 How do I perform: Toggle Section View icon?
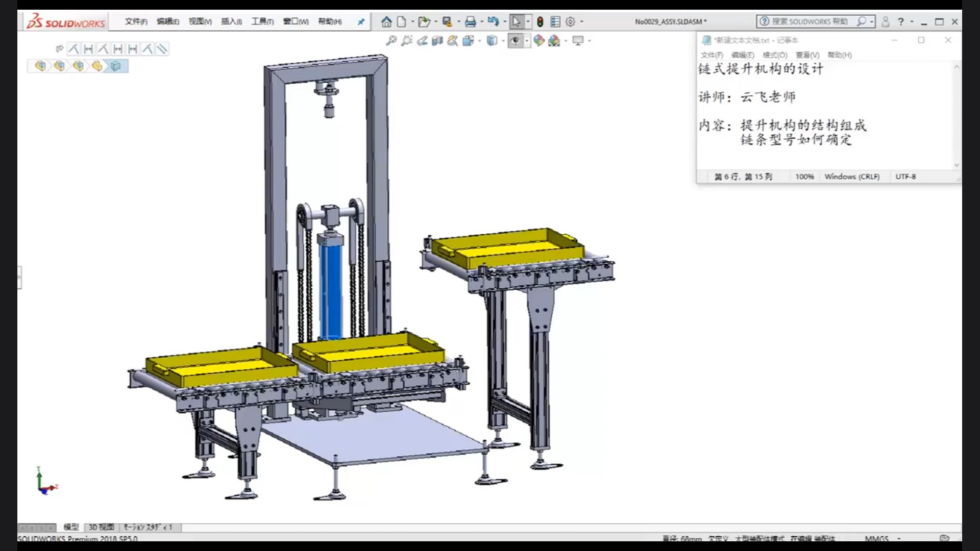pyautogui.click(x=437, y=40)
